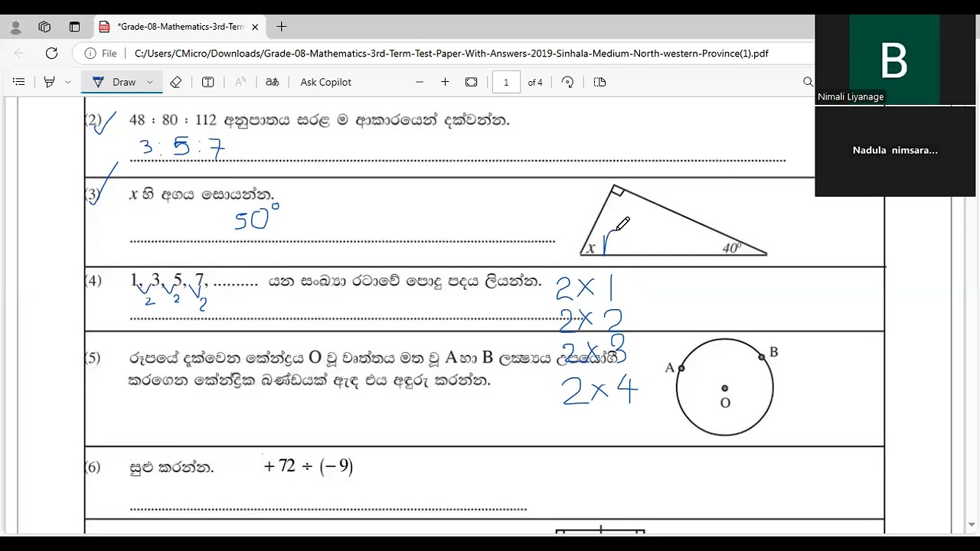
Task: Select the Erase tool
Action: pos(175,82)
